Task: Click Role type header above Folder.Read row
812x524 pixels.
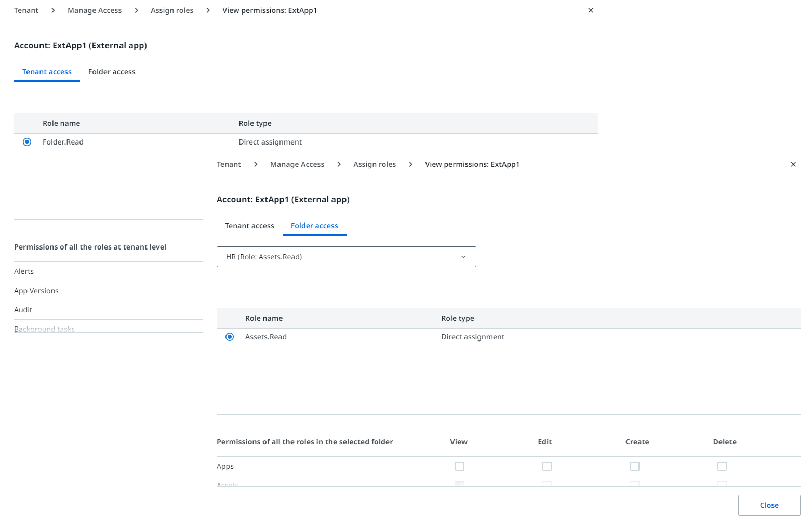Action: [255, 123]
